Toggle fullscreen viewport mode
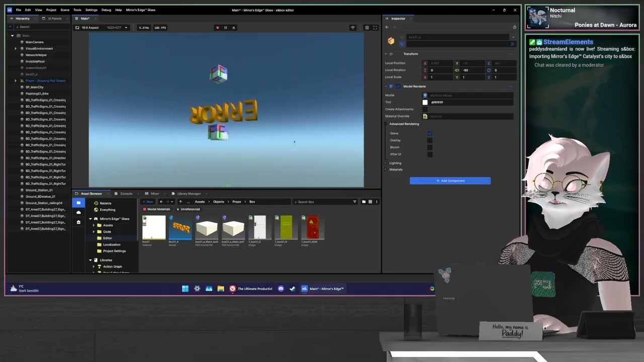 pos(375,28)
